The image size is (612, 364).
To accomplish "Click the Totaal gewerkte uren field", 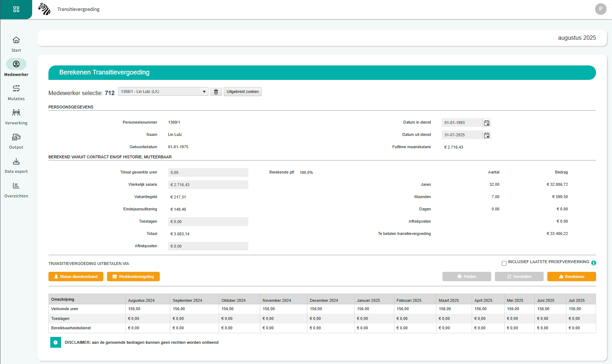I will pos(208,172).
